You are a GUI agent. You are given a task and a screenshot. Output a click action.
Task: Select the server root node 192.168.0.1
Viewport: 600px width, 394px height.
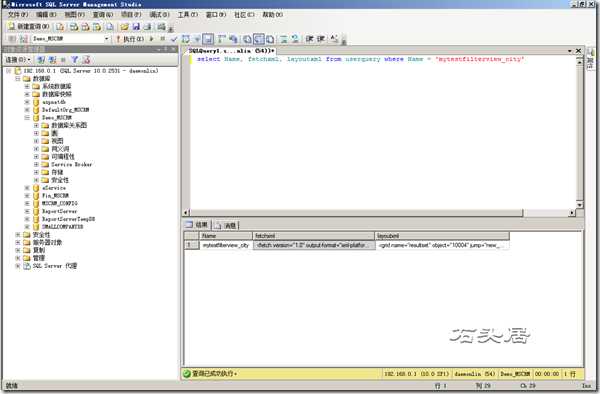pos(91,71)
